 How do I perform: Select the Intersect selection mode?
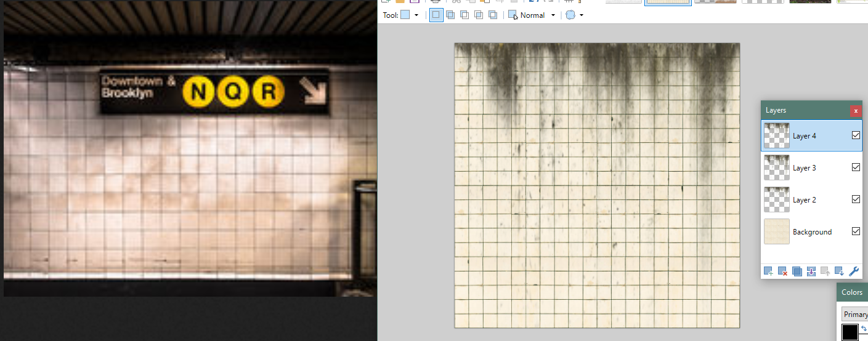(x=479, y=15)
